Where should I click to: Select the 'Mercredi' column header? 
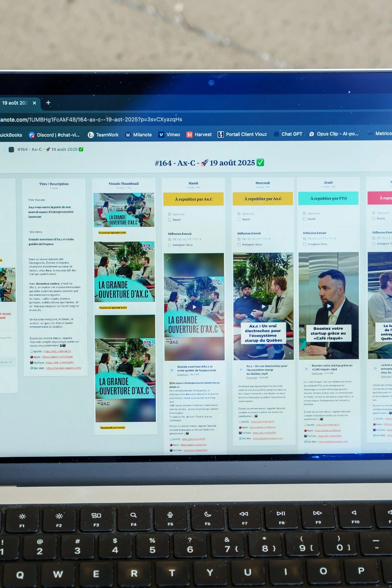coord(263,183)
